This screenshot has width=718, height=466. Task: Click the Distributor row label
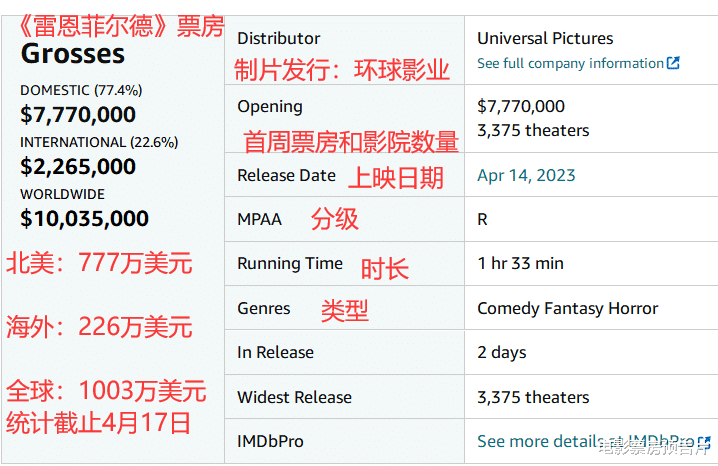tap(278, 38)
